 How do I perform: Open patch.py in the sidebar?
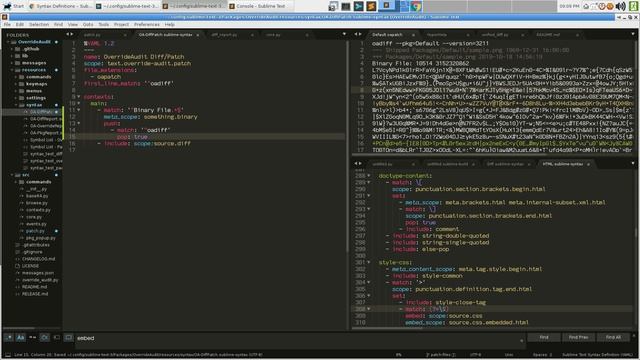pos(36,231)
